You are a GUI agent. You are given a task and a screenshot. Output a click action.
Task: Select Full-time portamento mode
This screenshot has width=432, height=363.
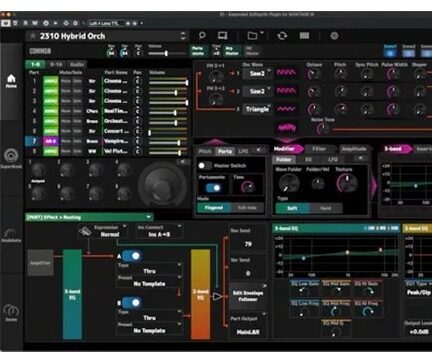247,208
